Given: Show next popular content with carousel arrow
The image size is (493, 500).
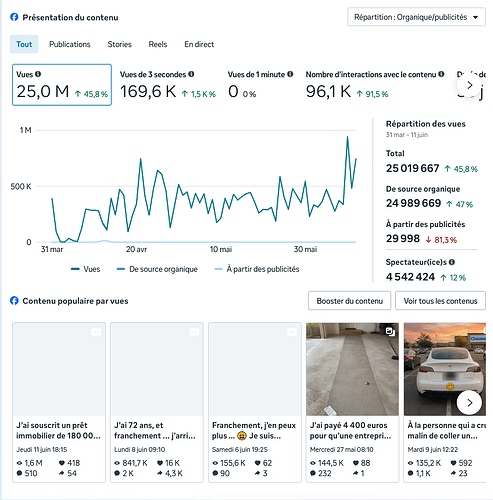Looking at the screenshot, I should coord(469,403).
